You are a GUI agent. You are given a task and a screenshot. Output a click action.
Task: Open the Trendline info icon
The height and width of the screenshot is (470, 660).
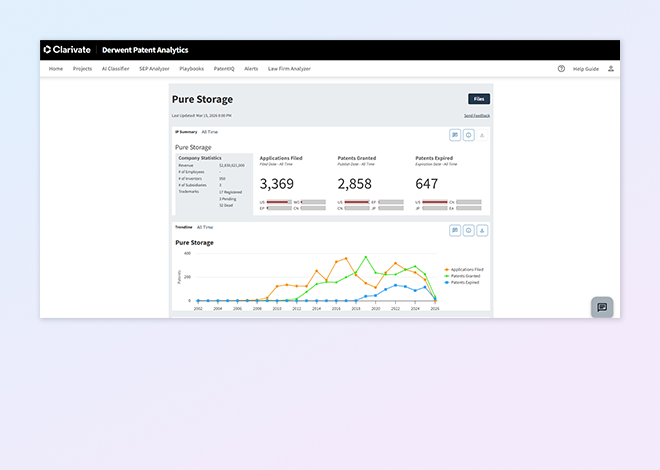[x=468, y=231]
